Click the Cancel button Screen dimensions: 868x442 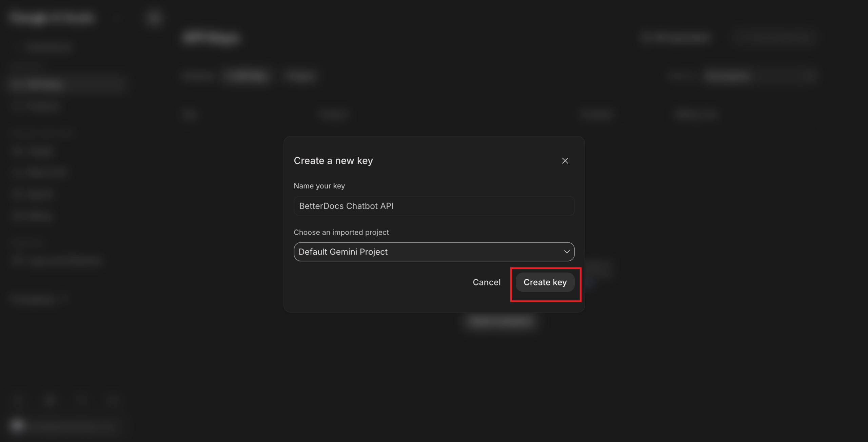coord(487,282)
